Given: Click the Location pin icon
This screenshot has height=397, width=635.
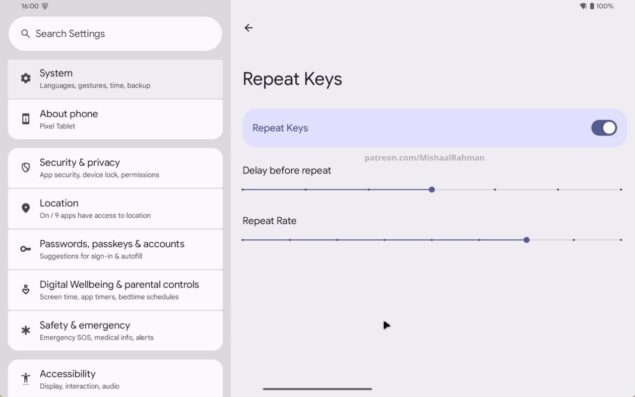Looking at the screenshot, I should pyautogui.click(x=26, y=208).
